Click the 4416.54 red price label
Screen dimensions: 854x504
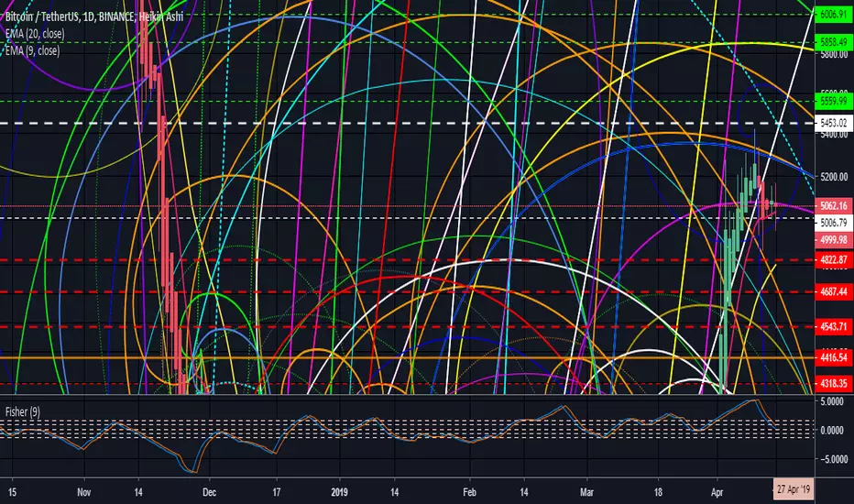pos(833,357)
